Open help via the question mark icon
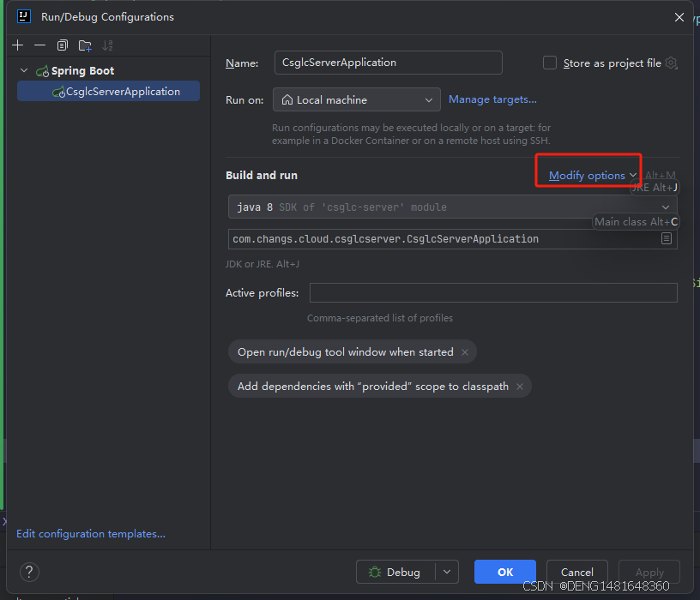 point(28,572)
